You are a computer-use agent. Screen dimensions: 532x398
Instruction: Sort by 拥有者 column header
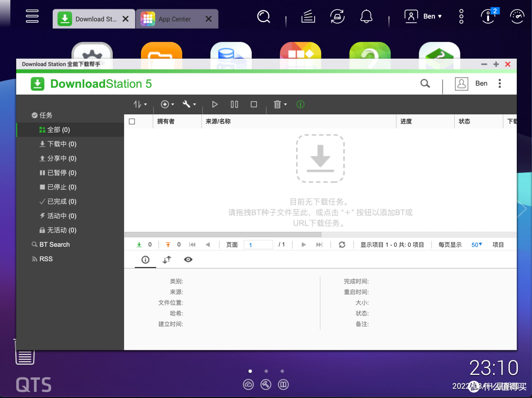(x=177, y=122)
